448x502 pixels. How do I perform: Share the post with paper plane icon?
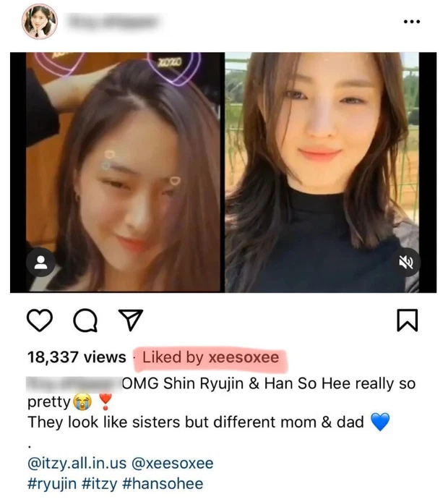pyautogui.click(x=131, y=320)
